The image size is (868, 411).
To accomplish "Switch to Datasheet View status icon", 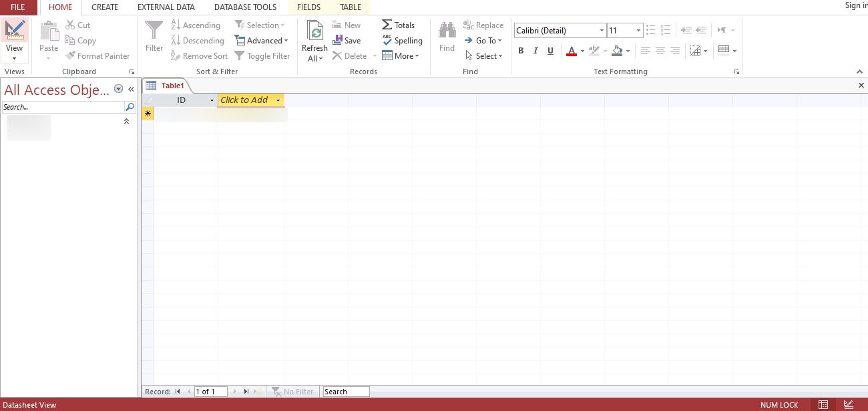I will [x=823, y=404].
